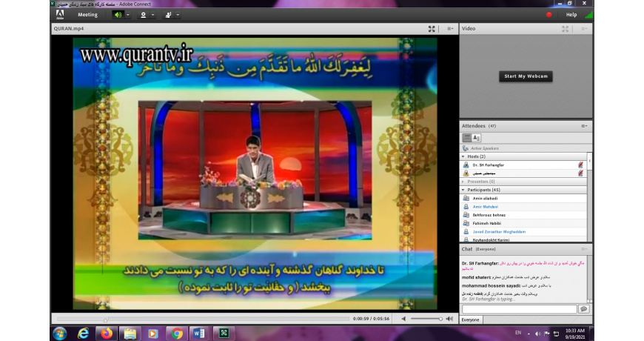The image size is (644, 341).
Task: Click EN language indicator in tray
Action: [x=518, y=333]
